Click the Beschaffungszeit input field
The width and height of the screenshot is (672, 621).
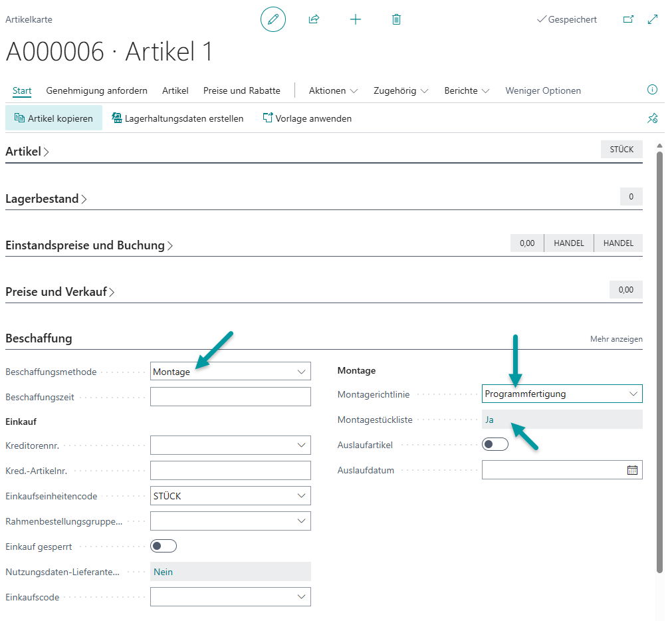[x=231, y=397]
